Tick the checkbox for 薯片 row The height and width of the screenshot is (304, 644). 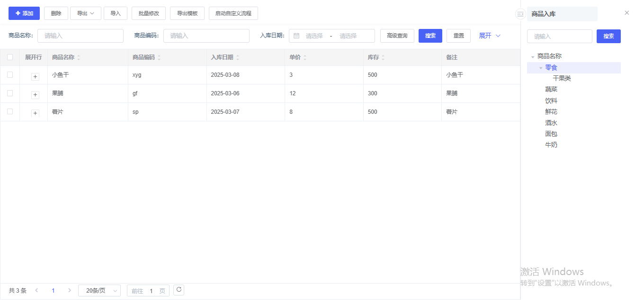pyautogui.click(x=10, y=112)
